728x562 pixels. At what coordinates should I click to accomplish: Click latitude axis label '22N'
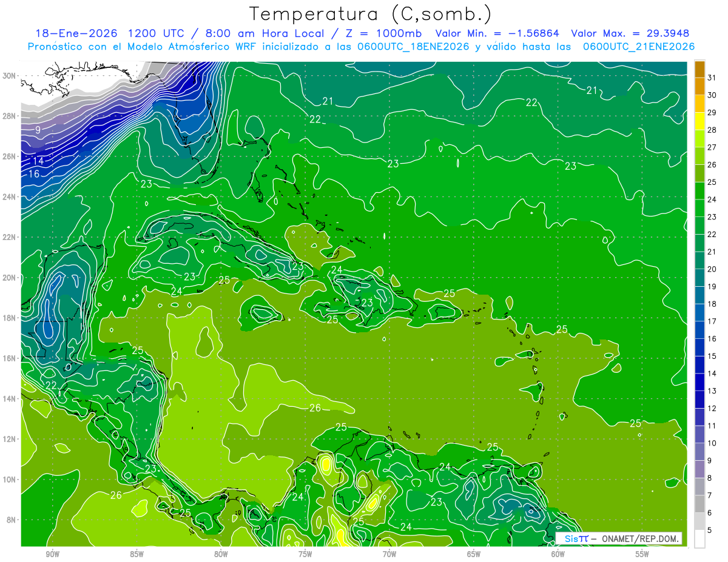10,237
